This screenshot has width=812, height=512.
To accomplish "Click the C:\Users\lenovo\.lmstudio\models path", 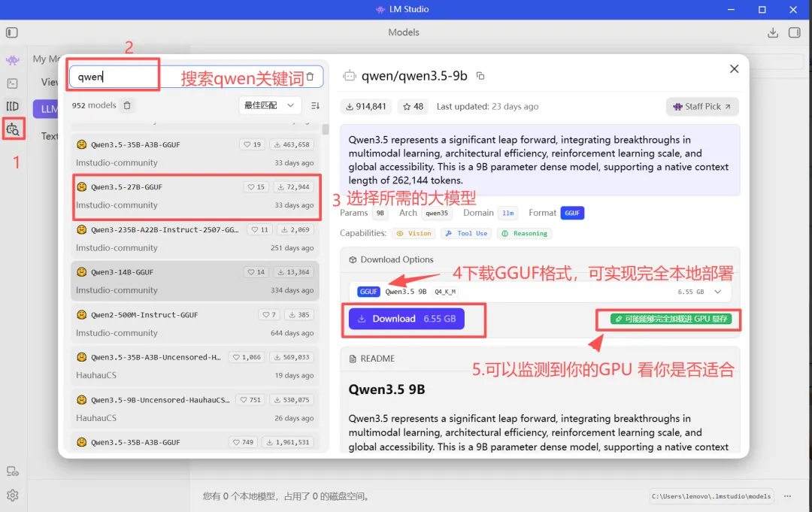I will 711,496.
